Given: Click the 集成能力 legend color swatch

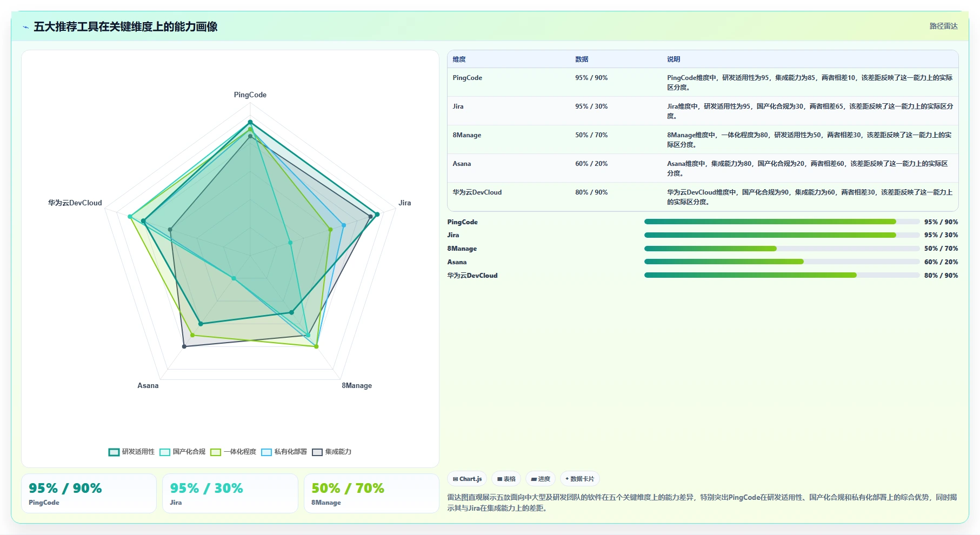Looking at the screenshot, I should point(317,452).
